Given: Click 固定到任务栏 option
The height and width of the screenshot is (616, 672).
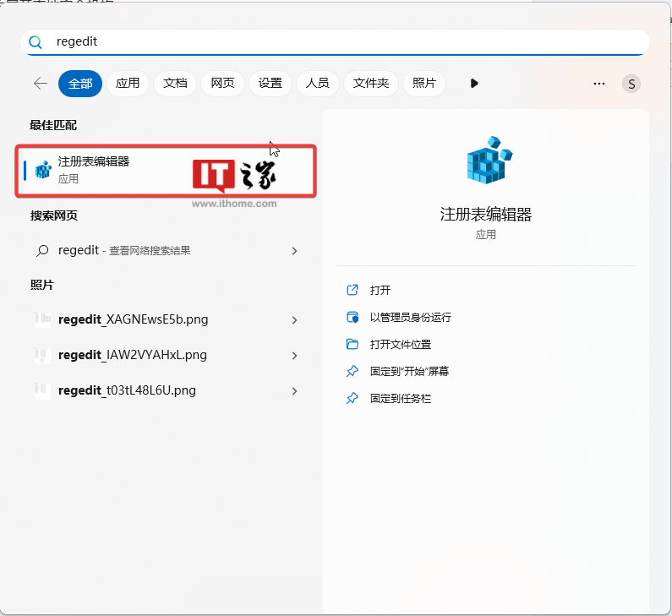Looking at the screenshot, I should pos(400,398).
